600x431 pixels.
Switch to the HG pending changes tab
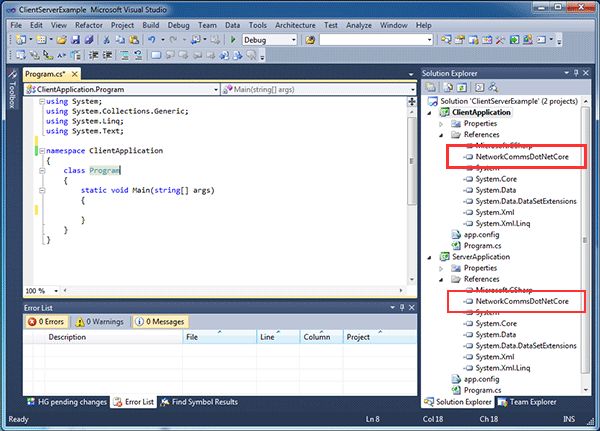(x=67, y=402)
